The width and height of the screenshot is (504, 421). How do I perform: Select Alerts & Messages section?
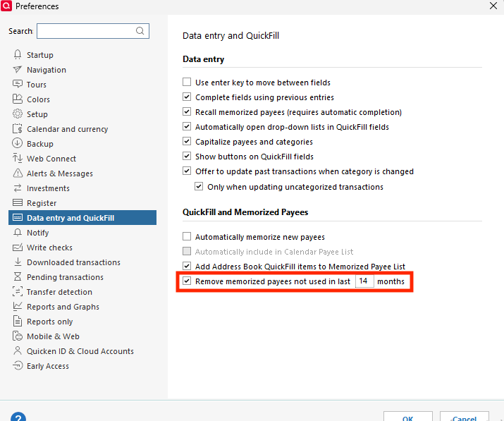60,173
